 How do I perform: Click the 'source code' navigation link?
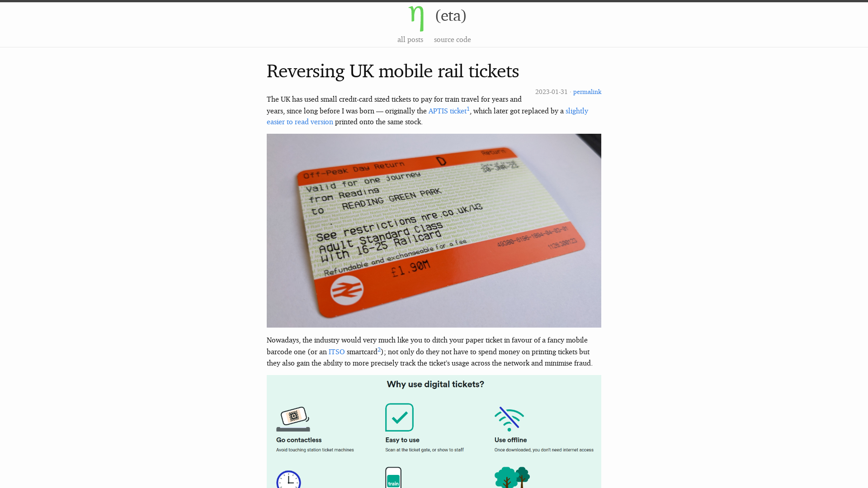pos(453,39)
